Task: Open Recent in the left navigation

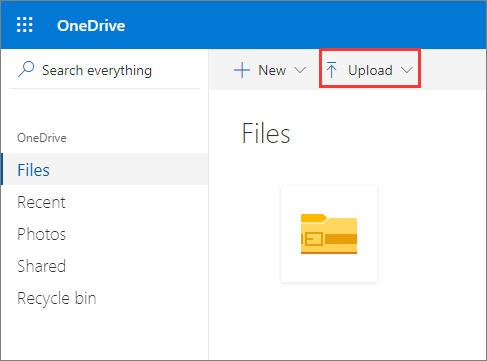Action: click(x=41, y=202)
